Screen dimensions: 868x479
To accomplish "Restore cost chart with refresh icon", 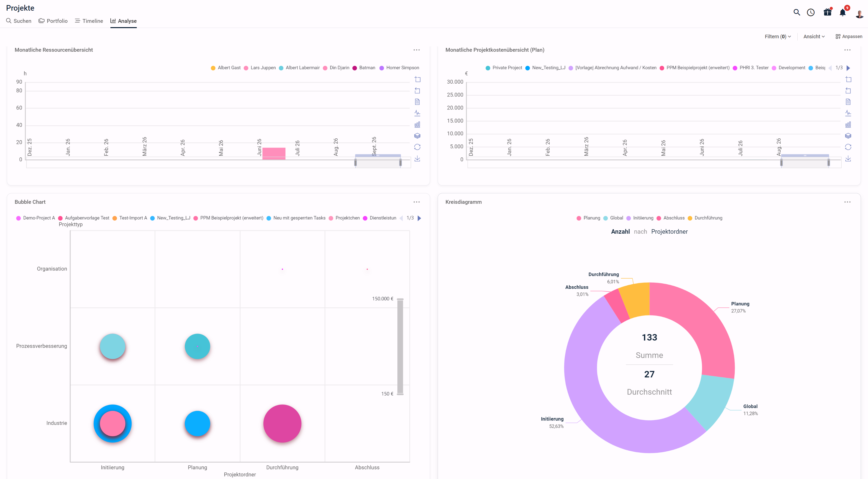I will [848, 147].
